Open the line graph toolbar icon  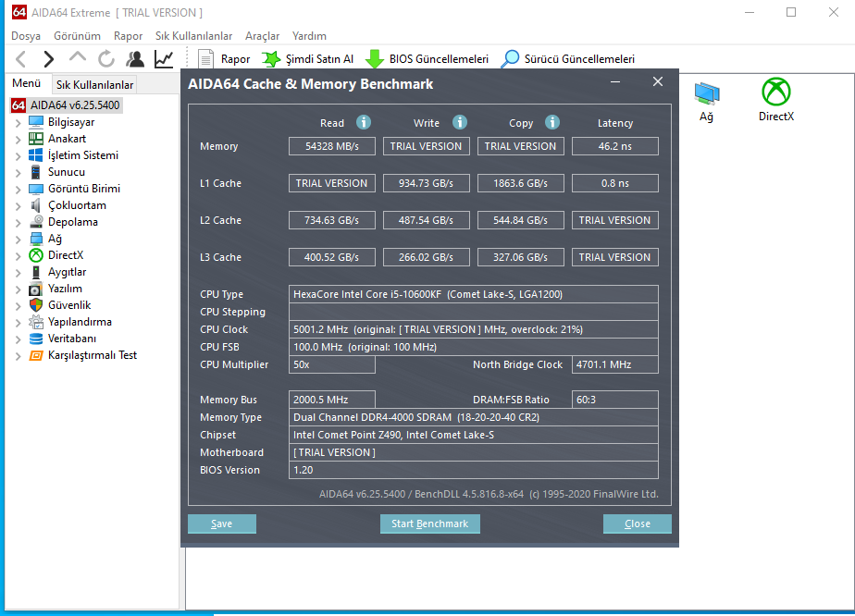click(x=164, y=59)
